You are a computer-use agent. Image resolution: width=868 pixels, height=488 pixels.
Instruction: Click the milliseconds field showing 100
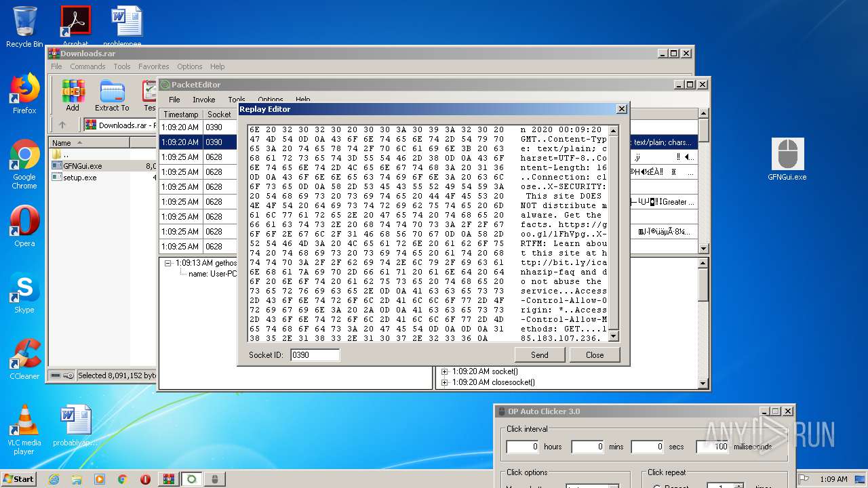coord(713,447)
